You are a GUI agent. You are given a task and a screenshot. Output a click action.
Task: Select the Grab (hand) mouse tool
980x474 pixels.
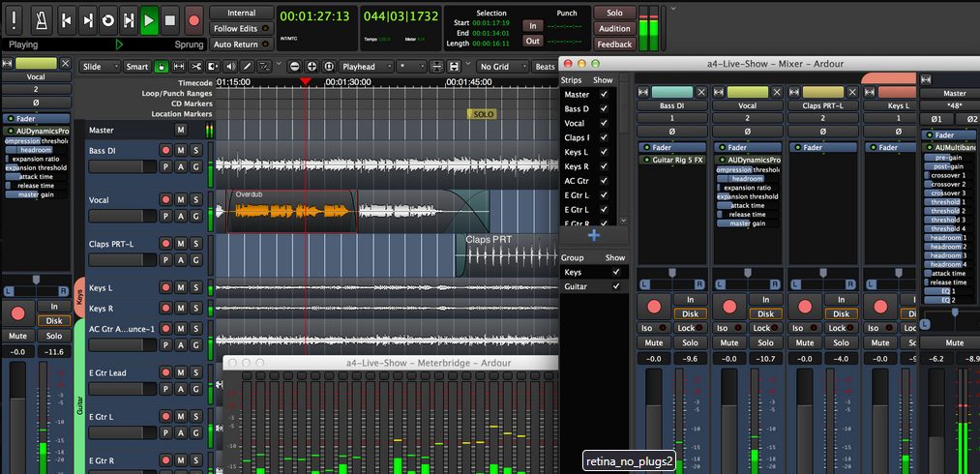click(x=161, y=67)
